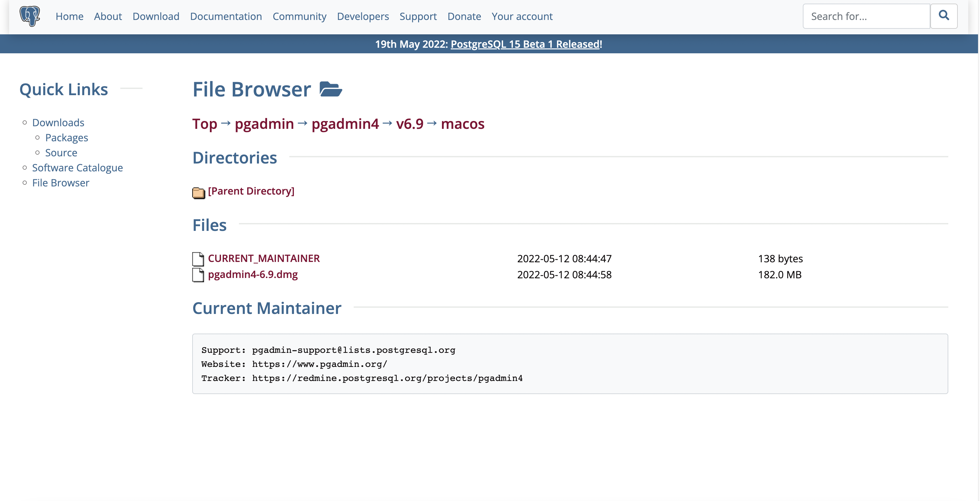Click the Parent Directory folder icon

(x=198, y=193)
